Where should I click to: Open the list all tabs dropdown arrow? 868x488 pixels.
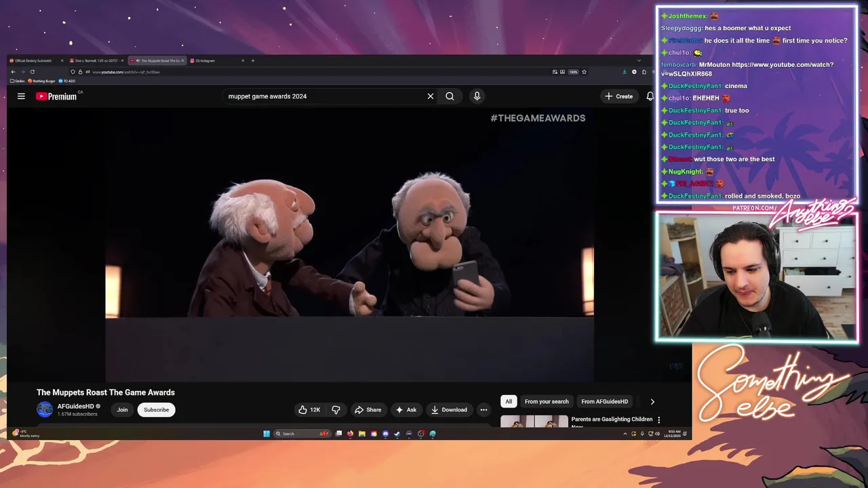(x=639, y=60)
